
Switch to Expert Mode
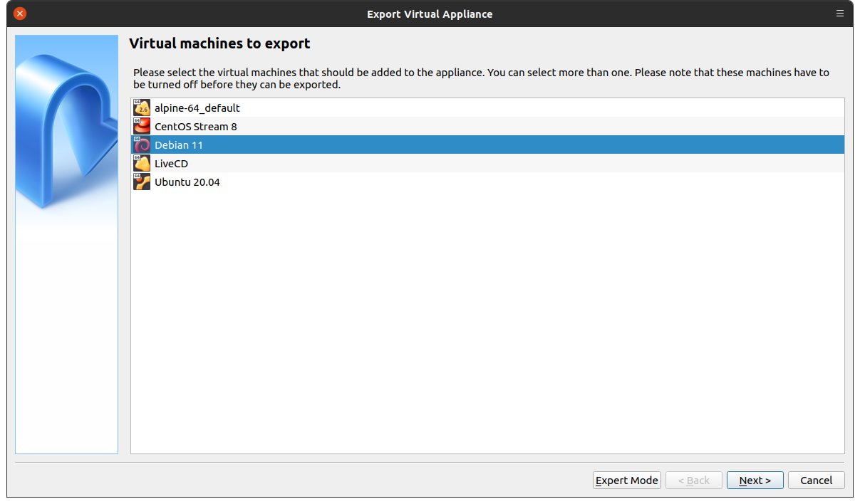pyautogui.click(x=627, y=481)
